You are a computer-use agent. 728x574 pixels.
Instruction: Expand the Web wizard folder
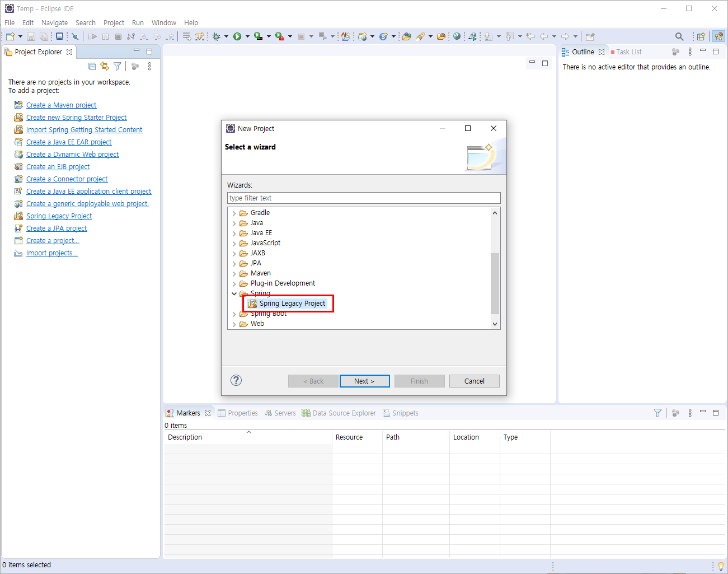(234, 324)
